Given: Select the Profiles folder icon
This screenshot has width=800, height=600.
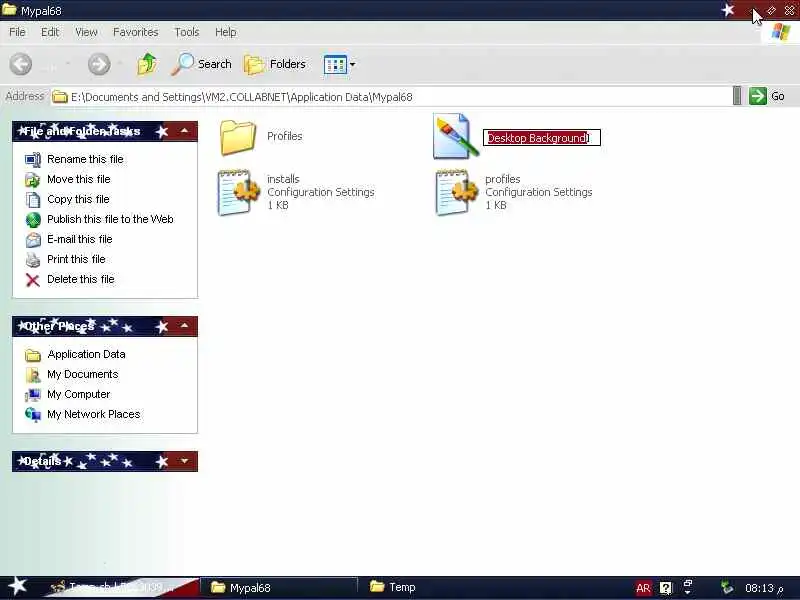Looking at the screenshot, I should tap(238, 138).
